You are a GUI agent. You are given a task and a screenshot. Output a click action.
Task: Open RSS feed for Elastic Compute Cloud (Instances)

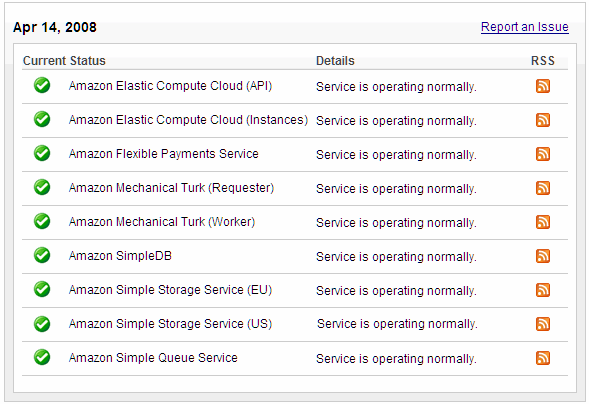(x=543, y=120)
